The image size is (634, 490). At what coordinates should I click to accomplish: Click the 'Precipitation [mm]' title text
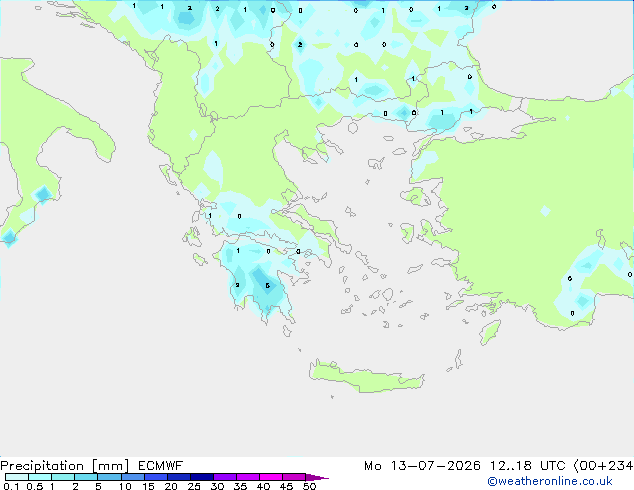(65, 466)
